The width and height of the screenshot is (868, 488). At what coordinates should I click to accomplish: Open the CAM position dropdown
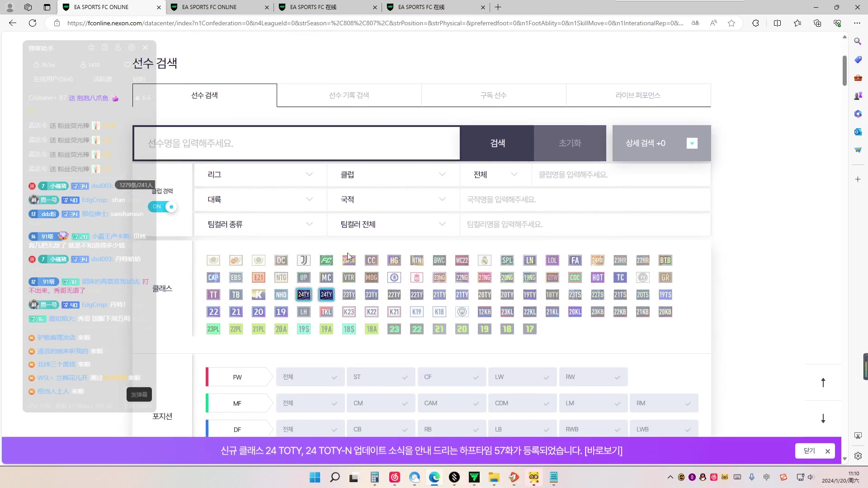tap(452, 403)
